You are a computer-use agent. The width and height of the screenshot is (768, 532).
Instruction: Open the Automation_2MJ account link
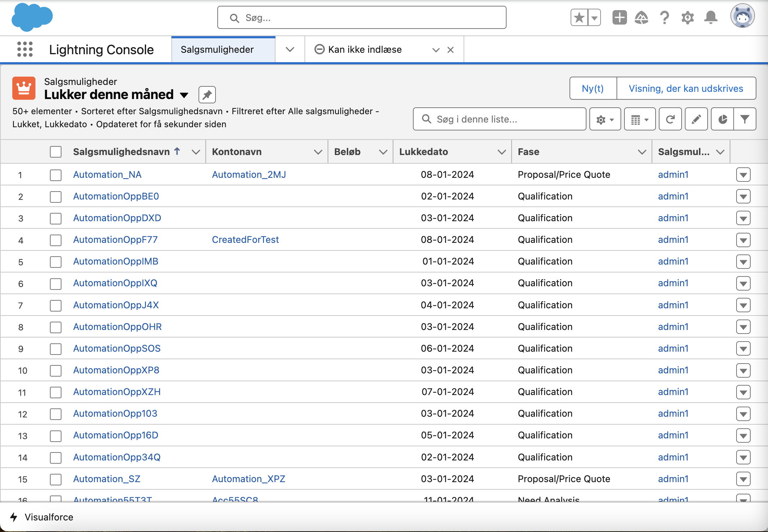[x=249, y=174]
